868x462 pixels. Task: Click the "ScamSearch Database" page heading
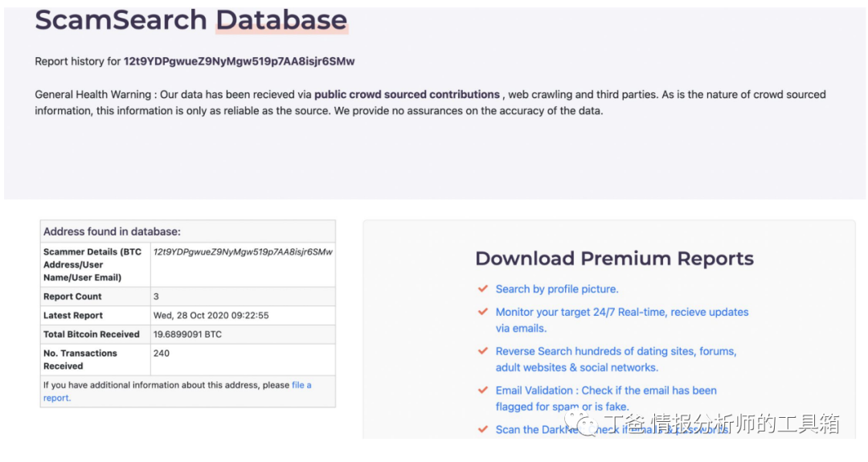coord(191,20)
